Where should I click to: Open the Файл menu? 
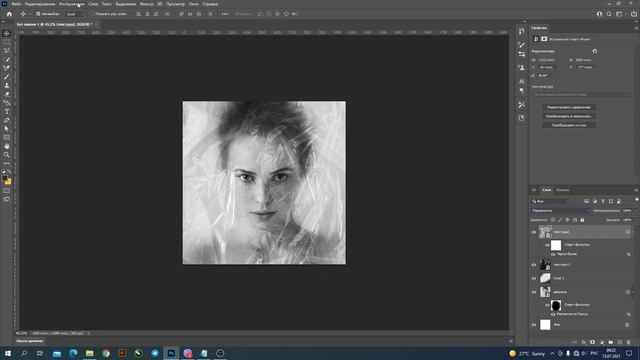click(16, 4)
